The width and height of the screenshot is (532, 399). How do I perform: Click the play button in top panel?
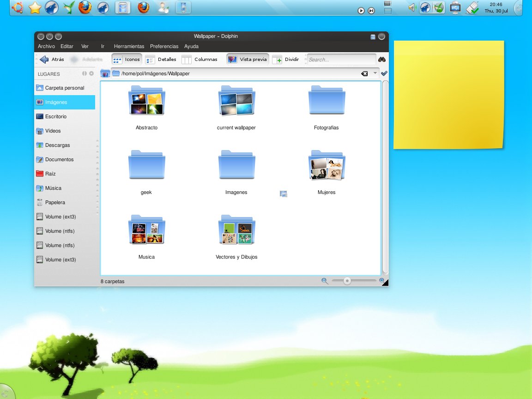pyautogui.click(x=361, y=11)
